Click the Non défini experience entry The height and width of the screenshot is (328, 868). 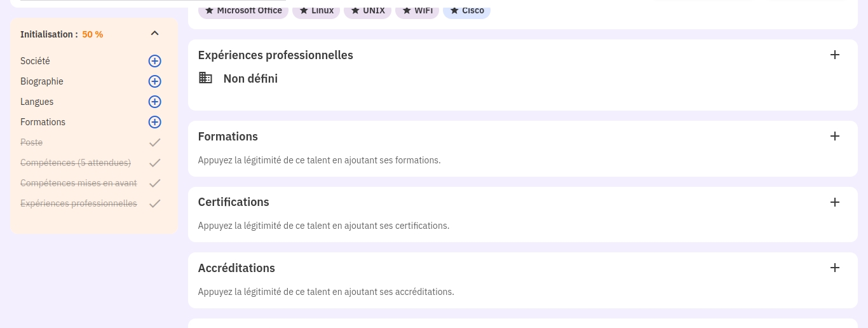250,79
